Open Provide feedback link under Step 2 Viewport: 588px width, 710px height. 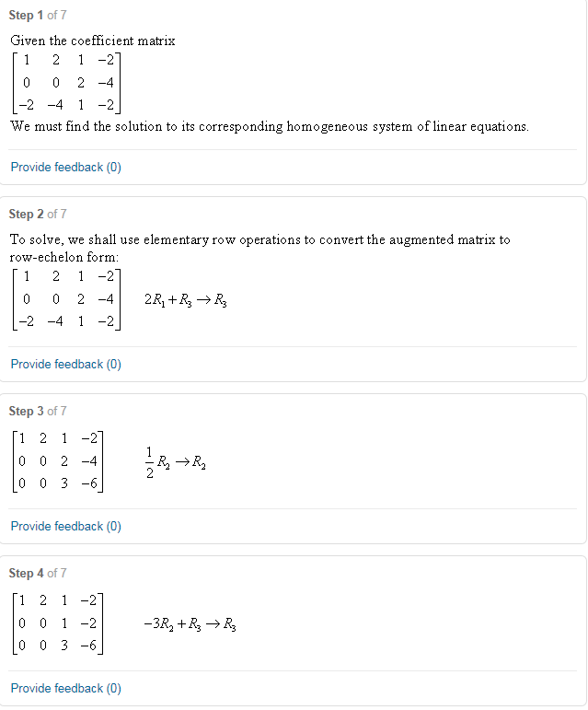click(65, 364)
